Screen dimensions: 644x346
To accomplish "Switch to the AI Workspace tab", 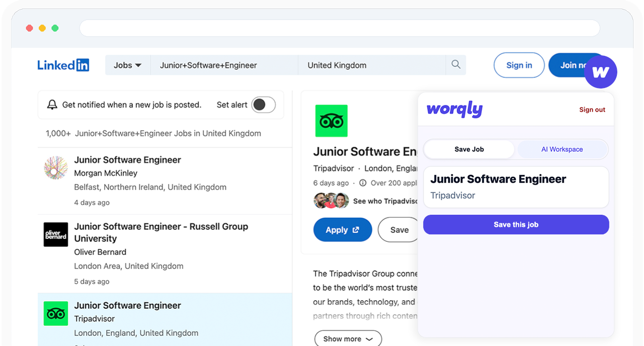I will pos(562,149).
